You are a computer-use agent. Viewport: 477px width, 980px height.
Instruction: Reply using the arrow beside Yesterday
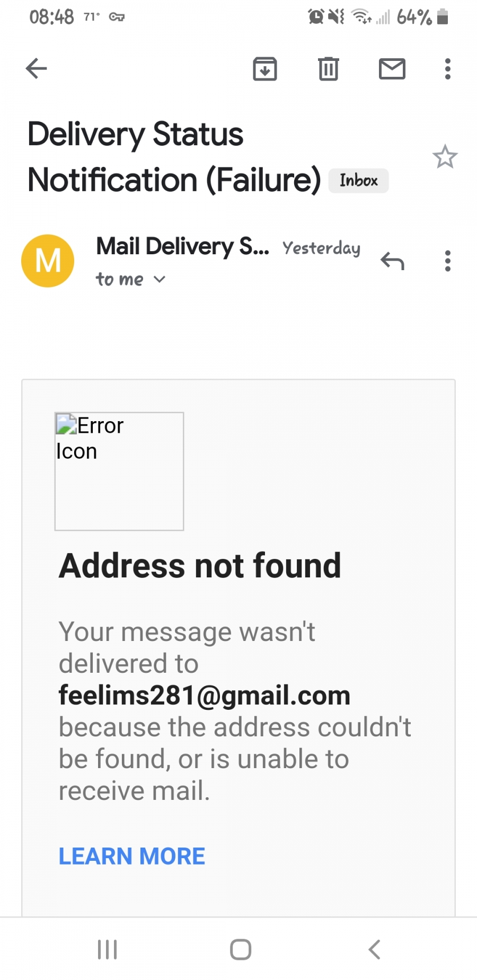coord(392,261)
